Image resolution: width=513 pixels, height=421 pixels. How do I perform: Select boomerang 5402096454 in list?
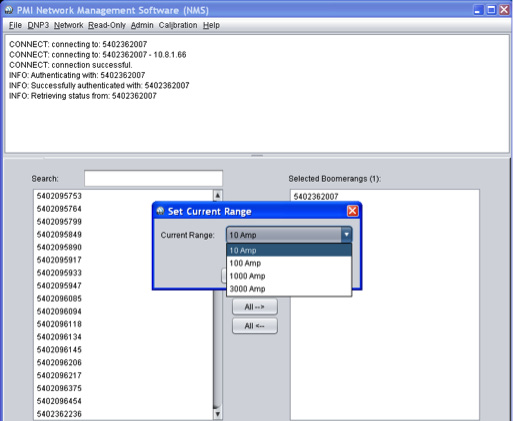pos(123,401)
